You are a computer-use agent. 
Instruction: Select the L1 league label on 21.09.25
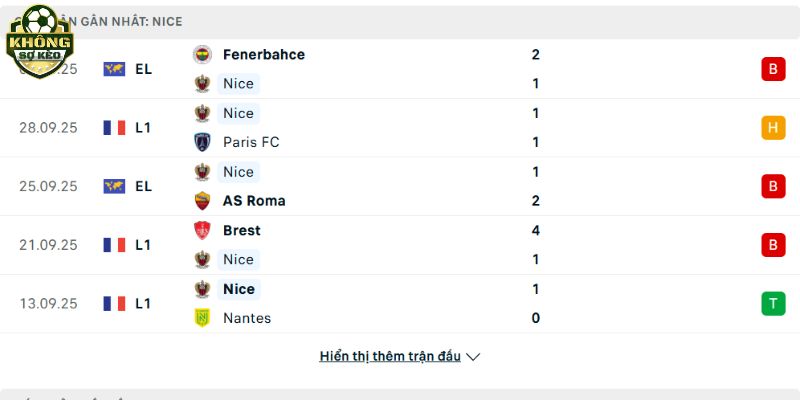tap(143, 245)
